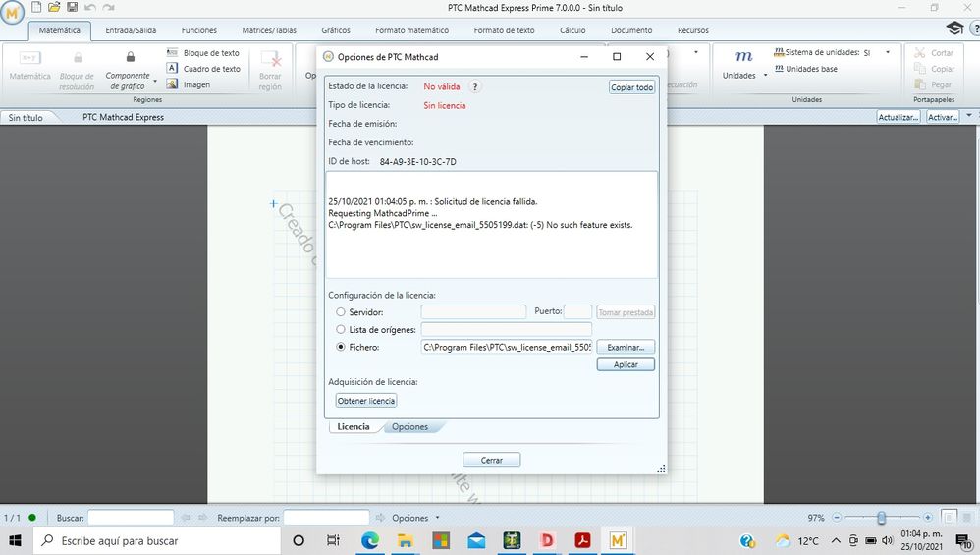Open license status help question mark
This screenshot has height=555, width=980.
[475, 87]
